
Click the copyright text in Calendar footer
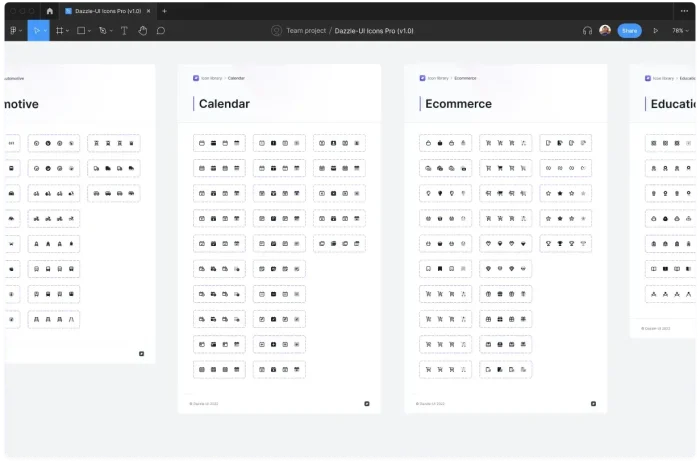204,404
